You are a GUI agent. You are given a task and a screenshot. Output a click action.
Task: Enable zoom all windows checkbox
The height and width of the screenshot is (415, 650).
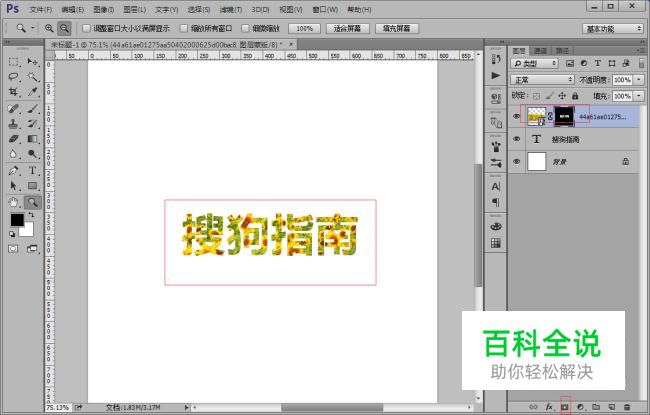(x=184, y=28)
